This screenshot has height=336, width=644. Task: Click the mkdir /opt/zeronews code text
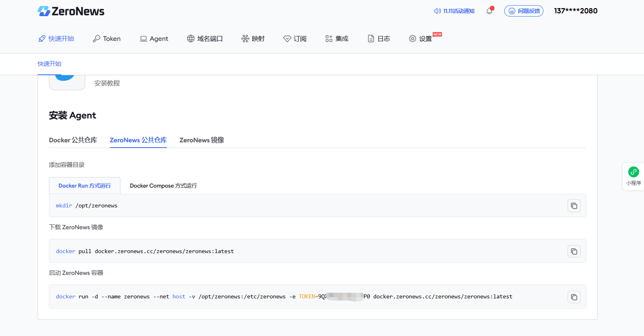tap(86, 205)
